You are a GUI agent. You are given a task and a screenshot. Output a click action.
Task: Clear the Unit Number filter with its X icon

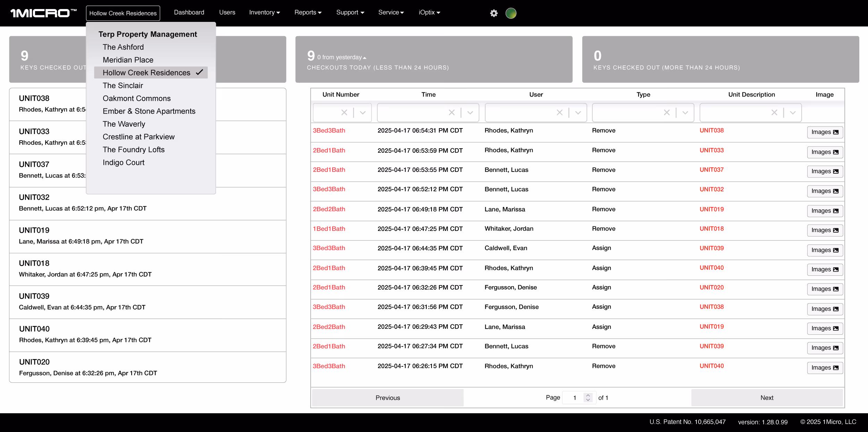344,113
